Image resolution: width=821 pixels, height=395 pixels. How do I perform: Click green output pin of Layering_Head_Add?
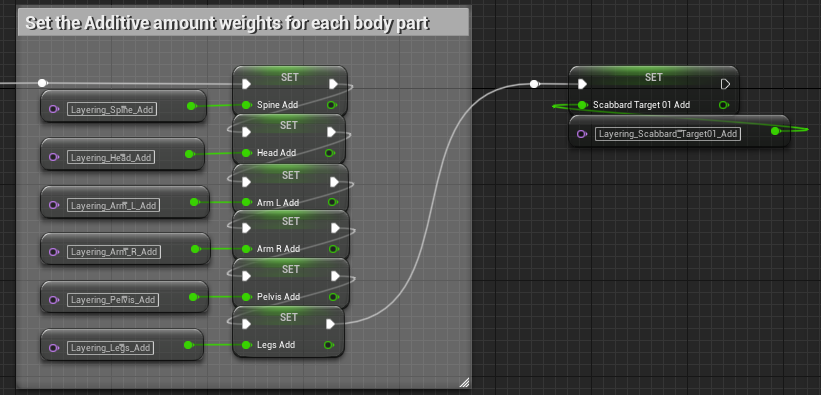[189, 153]
